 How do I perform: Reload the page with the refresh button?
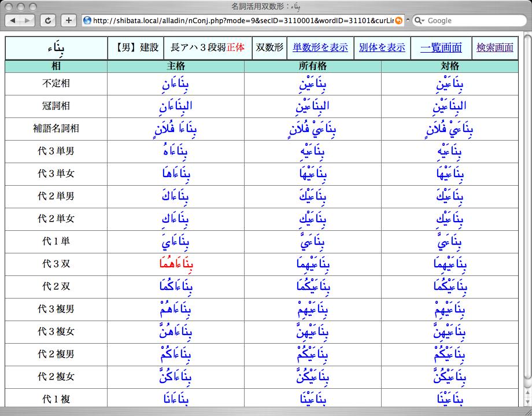point(48,21)
